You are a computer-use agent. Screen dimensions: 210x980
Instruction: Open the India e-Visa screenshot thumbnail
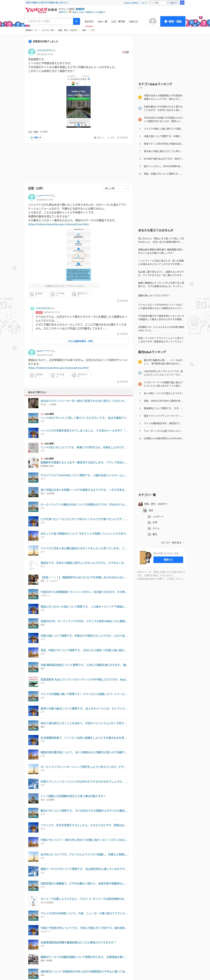[x=79, y=101]
